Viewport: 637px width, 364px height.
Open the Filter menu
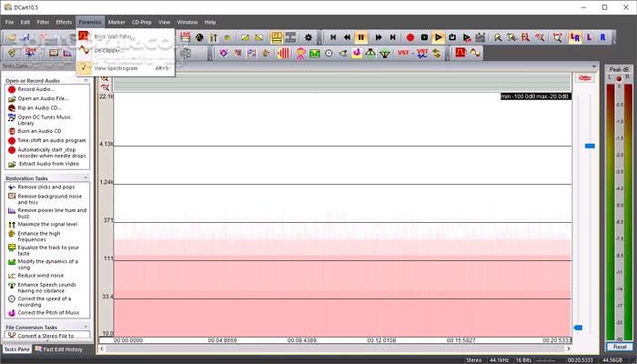point(43,22)
